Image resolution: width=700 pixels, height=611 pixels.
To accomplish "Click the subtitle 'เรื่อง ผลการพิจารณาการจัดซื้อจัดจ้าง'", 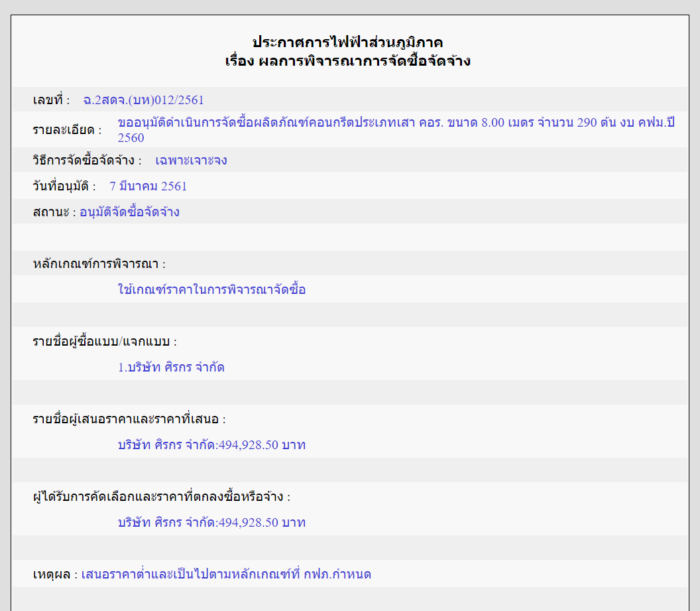I will (347, 61).
